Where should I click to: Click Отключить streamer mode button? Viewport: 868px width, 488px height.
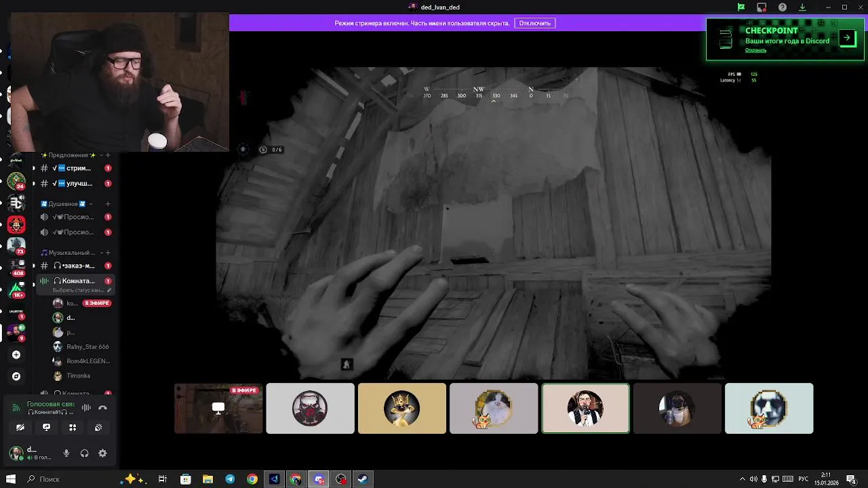(x=535, y=23)
